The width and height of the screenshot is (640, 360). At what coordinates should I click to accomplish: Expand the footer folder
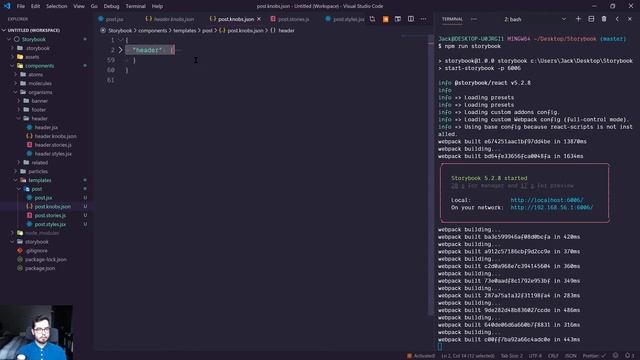tap(39, 110)
